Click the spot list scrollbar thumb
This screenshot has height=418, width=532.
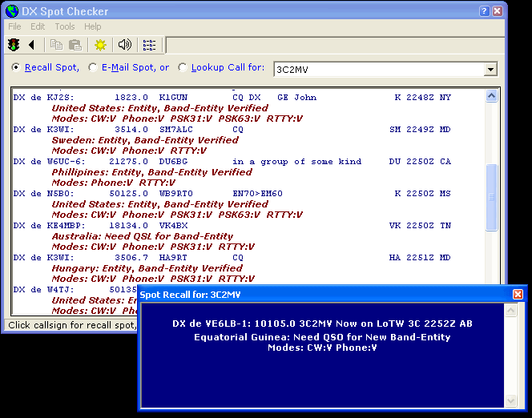point(491,197)
